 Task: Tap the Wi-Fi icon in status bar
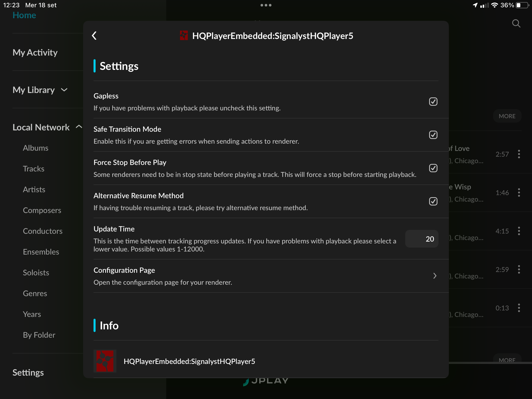point(494,5)
